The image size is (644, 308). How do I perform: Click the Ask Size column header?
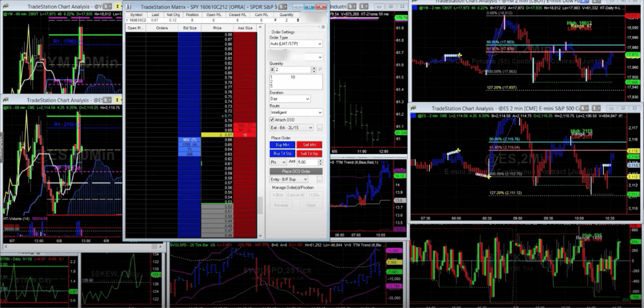[245, 28]
